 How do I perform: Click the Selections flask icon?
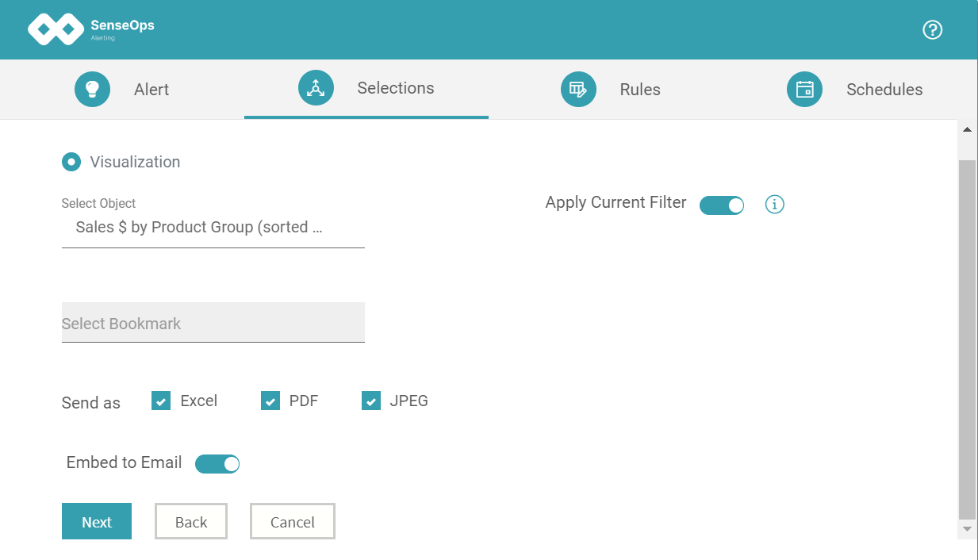tap(316, 88)
